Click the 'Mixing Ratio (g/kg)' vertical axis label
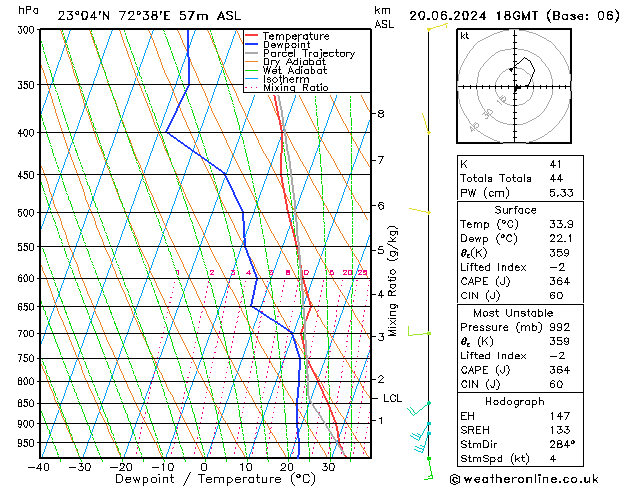This screenshot has height=486, width=629. 393,281
